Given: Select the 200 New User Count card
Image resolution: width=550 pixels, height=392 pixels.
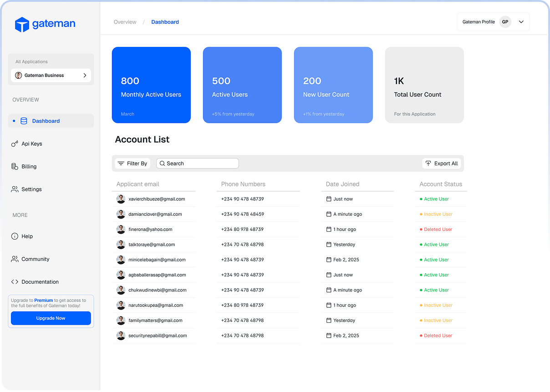Looking at the screenshot, I should tap(333, 85).
